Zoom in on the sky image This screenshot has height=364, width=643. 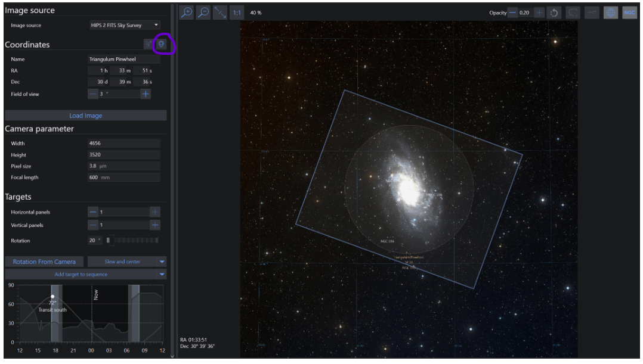tap(187, 13)
